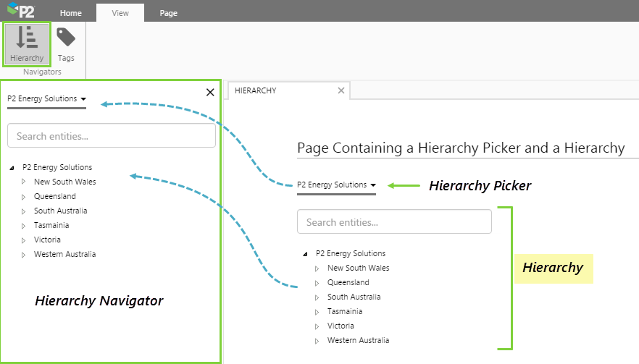Expand Victoria in navigator tree

[24, 240]
